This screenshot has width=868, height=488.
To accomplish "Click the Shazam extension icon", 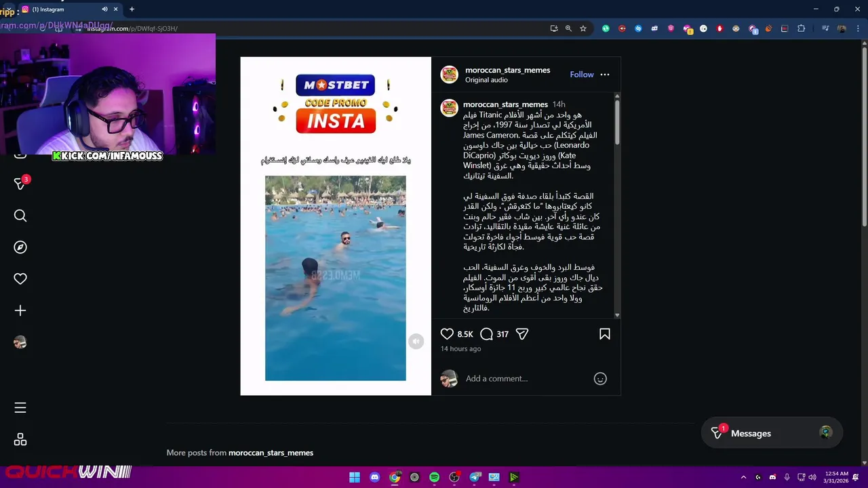I will (x=638, y=28).
